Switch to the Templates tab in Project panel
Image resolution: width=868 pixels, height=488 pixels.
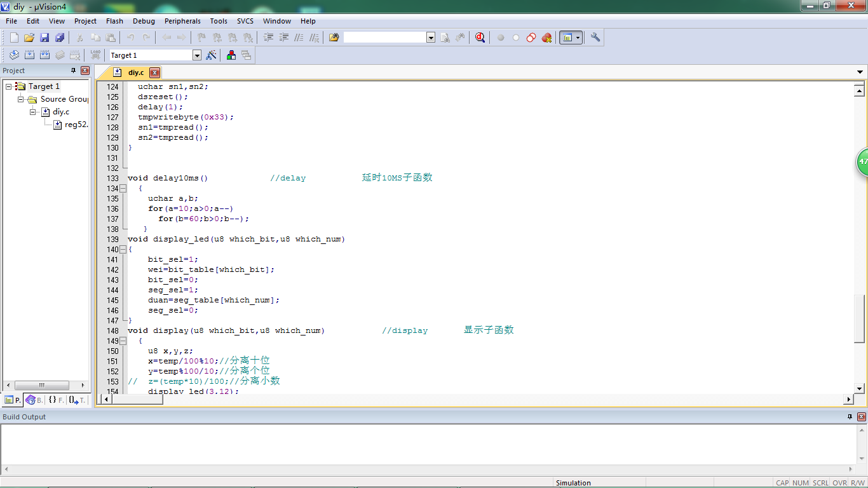77,400
